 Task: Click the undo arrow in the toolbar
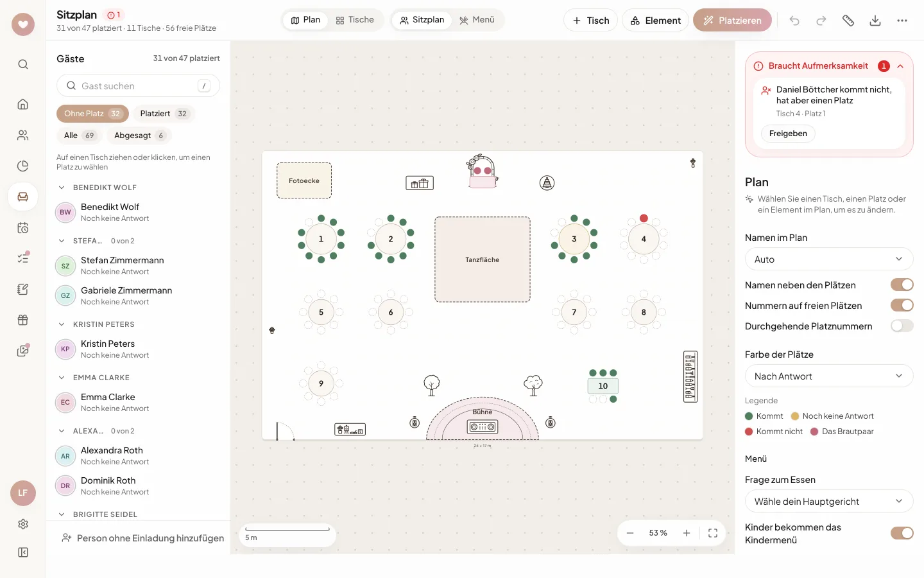(794, 21)
